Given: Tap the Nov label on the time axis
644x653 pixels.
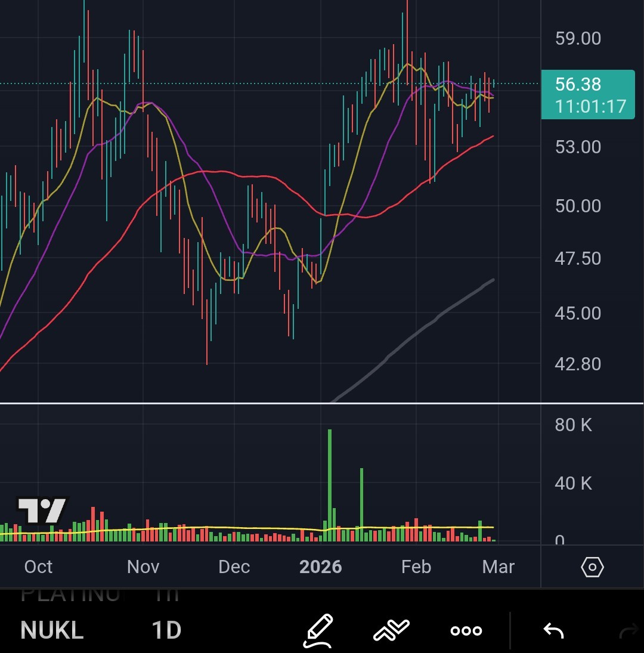Looking at the screenshot, I should coord(143,567).
